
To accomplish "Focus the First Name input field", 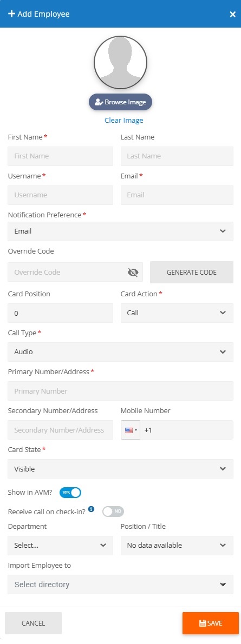I will point(61,156).
